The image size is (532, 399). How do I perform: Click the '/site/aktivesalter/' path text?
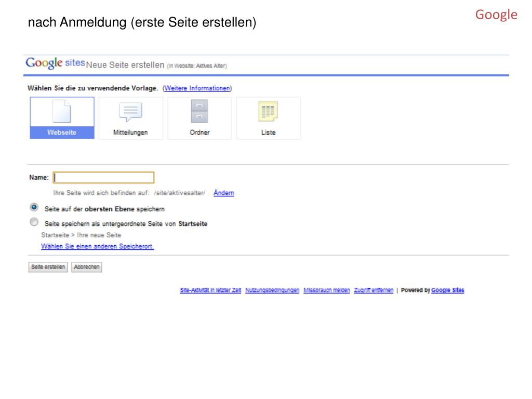click(179, 193)
